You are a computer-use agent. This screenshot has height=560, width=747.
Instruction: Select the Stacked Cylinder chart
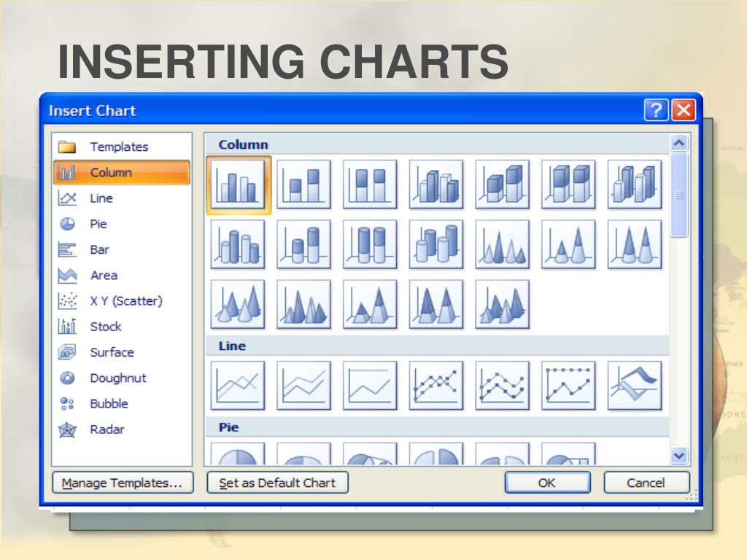[x=304, y=244]
